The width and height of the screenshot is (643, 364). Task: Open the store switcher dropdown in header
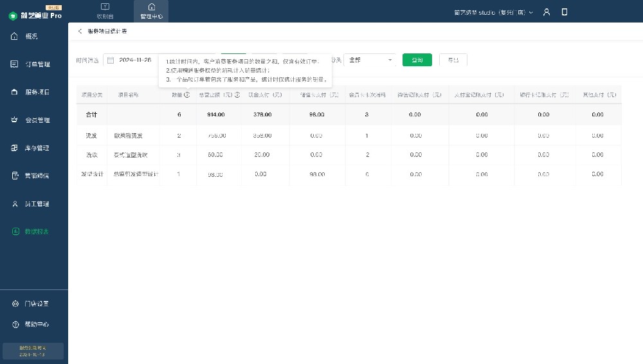(494, 12)
